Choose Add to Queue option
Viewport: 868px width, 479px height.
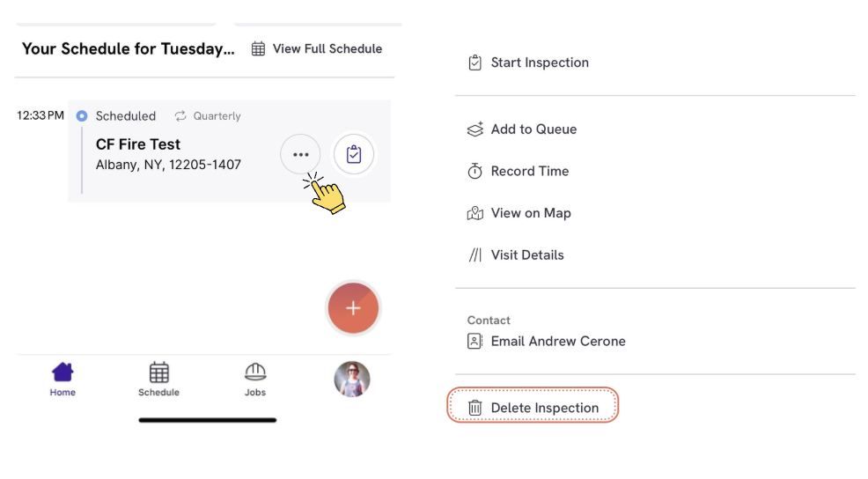pyautogui.click(x=522, y=129)
